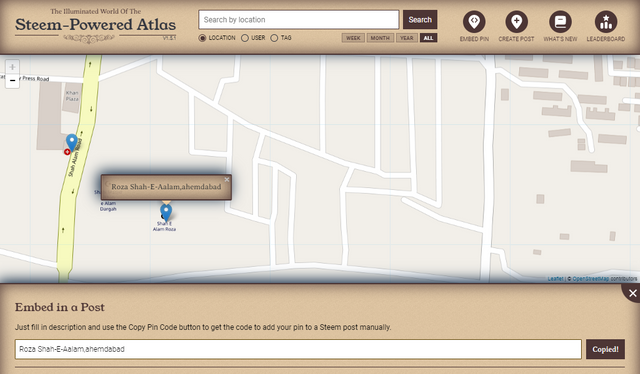Click the Shah Alam Road label
The image size is (640, 374).
75,158
